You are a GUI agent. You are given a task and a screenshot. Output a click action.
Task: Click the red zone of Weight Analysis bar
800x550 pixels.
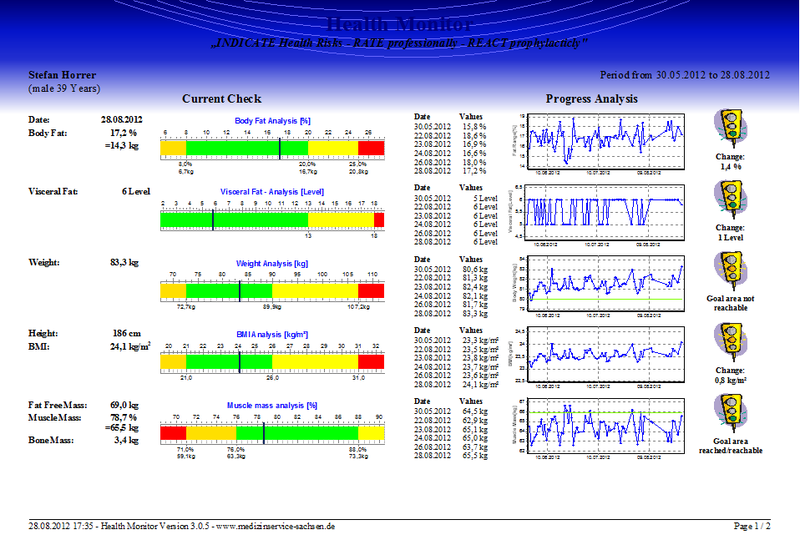point(371,291)
